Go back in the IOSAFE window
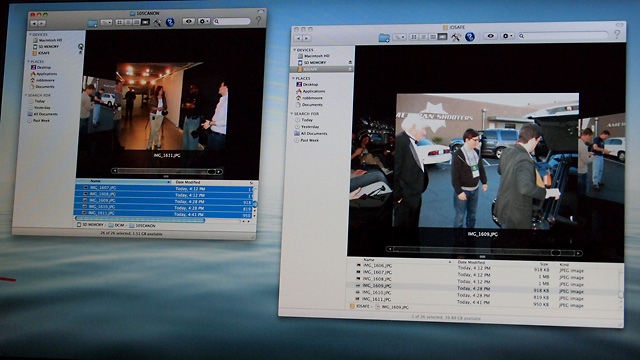 298,38
